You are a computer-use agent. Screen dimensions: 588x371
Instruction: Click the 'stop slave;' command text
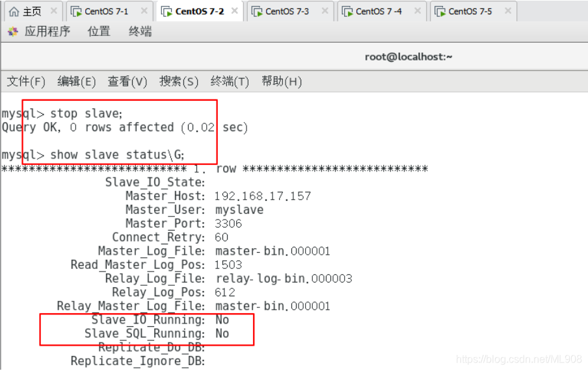(87, 113)
